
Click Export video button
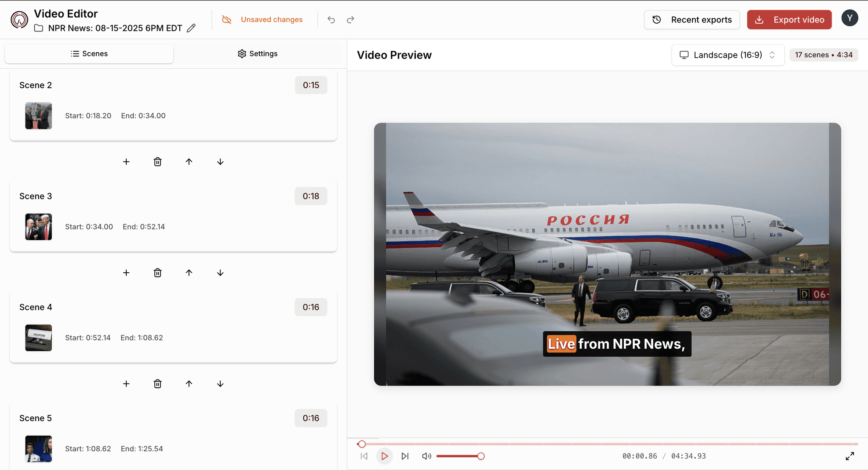[x=789, y=20]
